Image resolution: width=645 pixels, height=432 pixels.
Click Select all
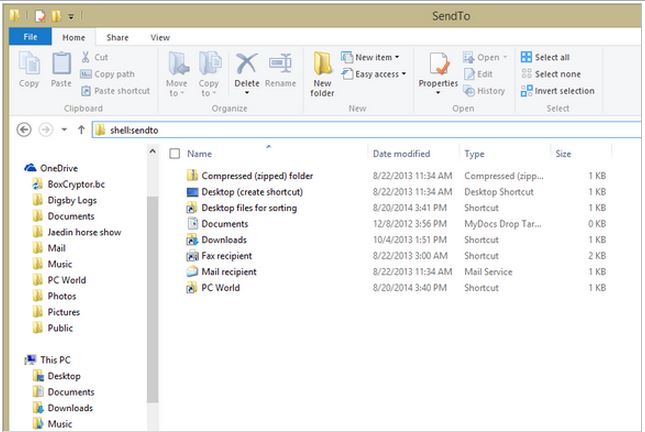click(x=545, y=57)
